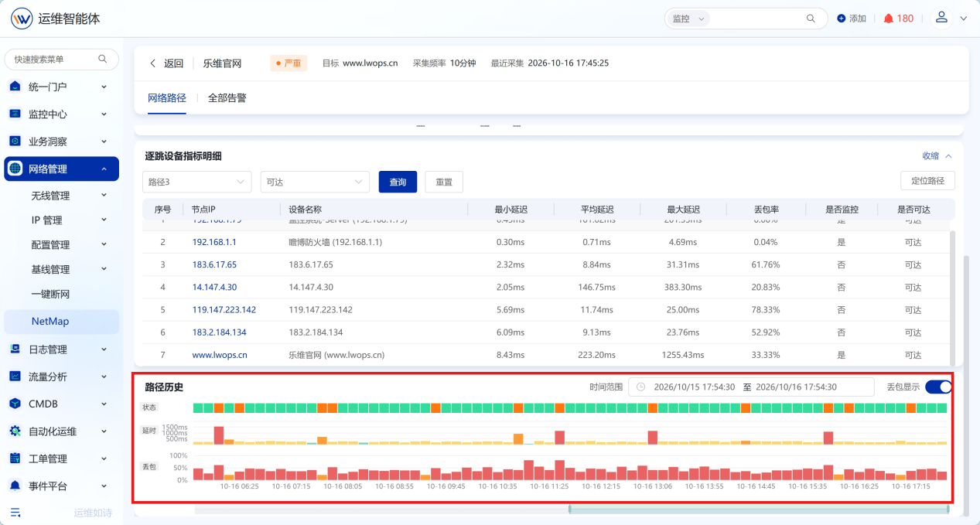Expand the 配置管理 submenu

[x=104, y=245]
